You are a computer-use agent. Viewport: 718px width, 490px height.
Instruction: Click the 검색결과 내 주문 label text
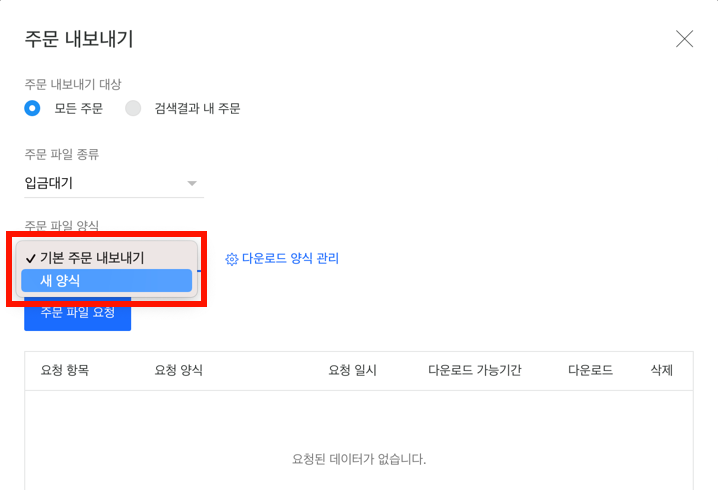coord(197,109)
